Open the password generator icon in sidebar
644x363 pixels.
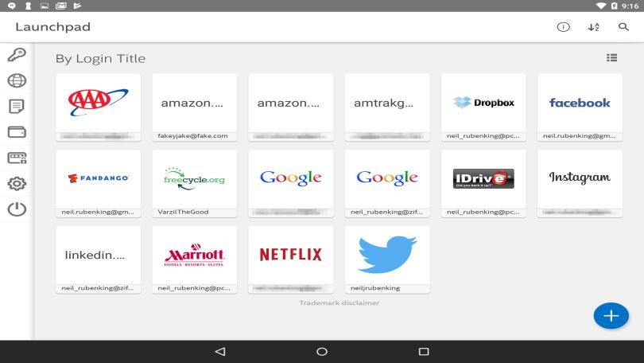[x=17, y=158]
